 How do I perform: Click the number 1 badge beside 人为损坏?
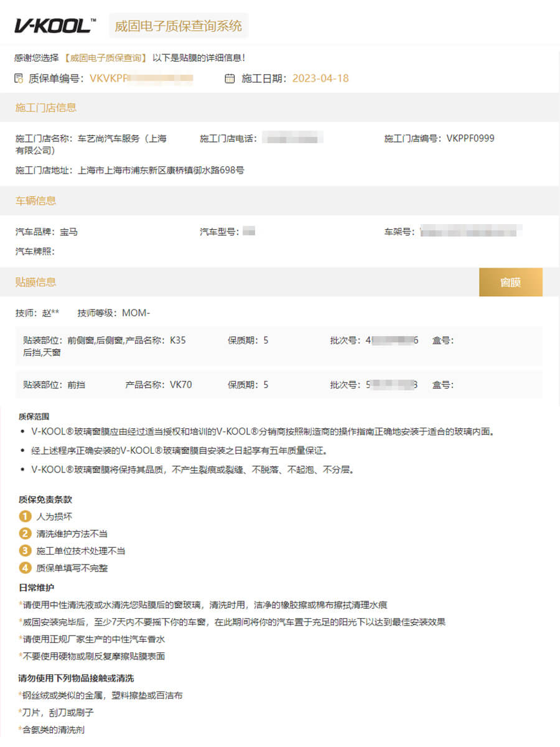(x=25, y=517)
